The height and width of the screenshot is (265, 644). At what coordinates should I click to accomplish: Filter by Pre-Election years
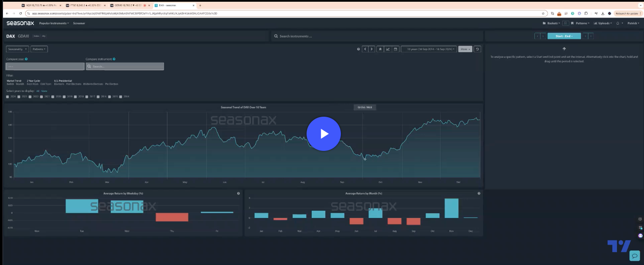click(112, 84)
